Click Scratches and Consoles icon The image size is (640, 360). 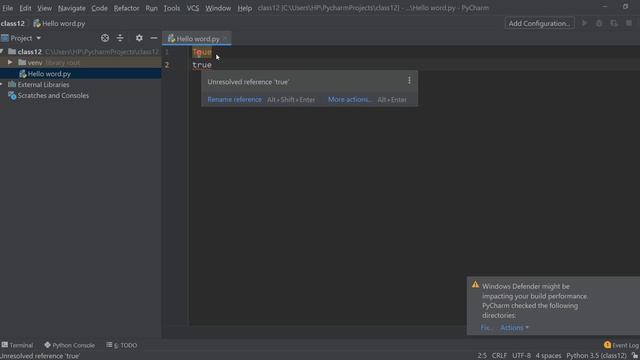tap(12, 96)
